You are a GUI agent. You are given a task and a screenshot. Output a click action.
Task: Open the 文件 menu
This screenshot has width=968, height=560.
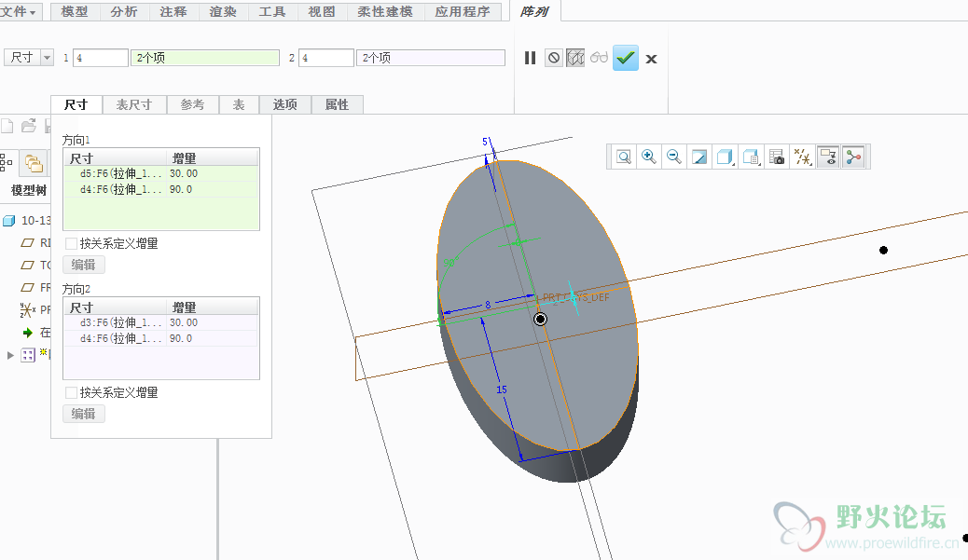point(20,11)
